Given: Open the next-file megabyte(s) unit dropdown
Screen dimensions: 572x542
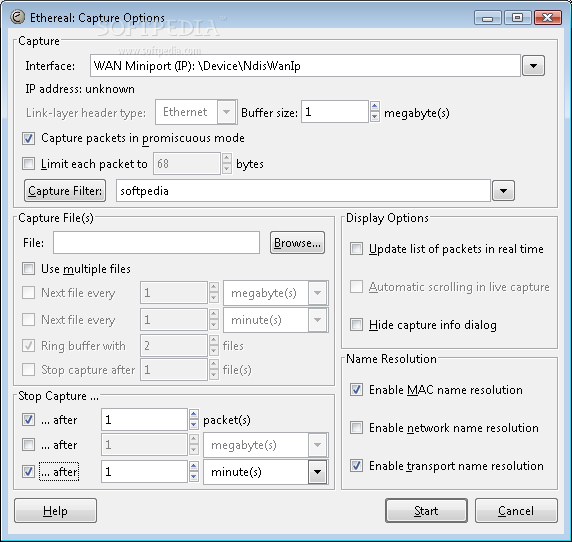Looking at the screenshot, I should click(x=318, y=293).
